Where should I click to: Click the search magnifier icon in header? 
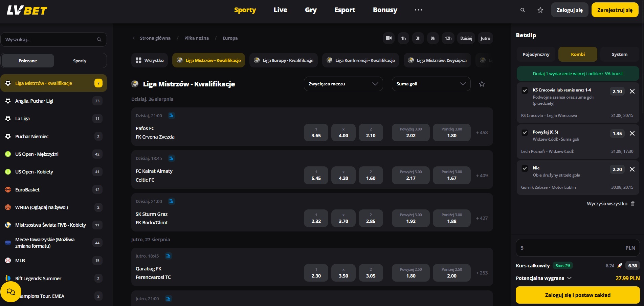523,10
